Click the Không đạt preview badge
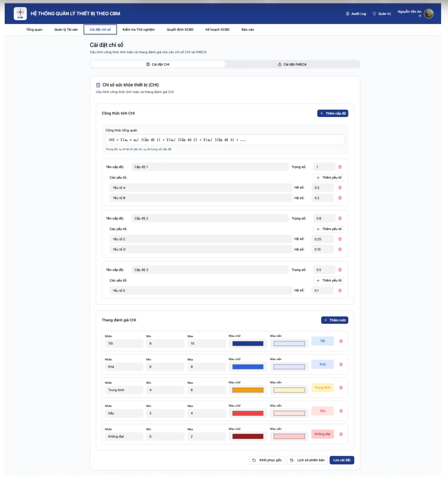 [x=323, y=434]
